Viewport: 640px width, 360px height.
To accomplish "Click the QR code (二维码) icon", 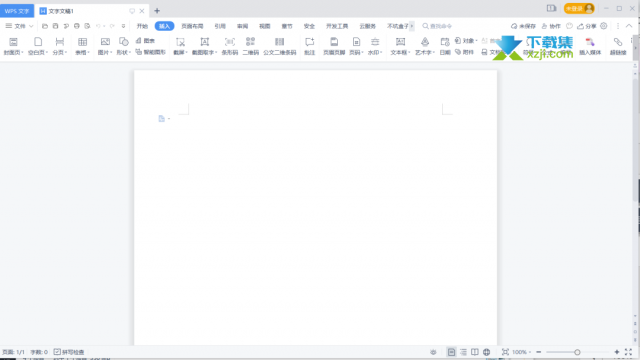I will (251, 46).
